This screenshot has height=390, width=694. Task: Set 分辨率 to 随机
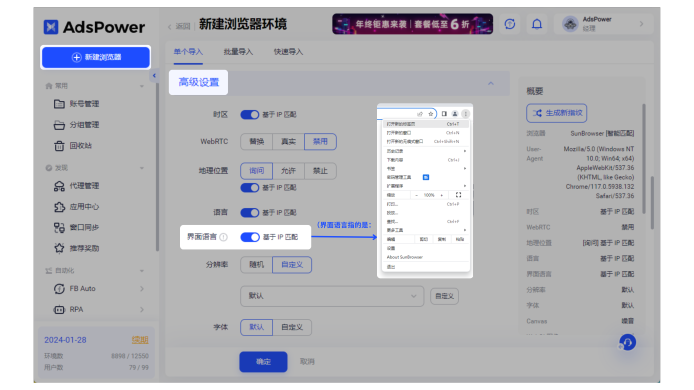point(257,265)
